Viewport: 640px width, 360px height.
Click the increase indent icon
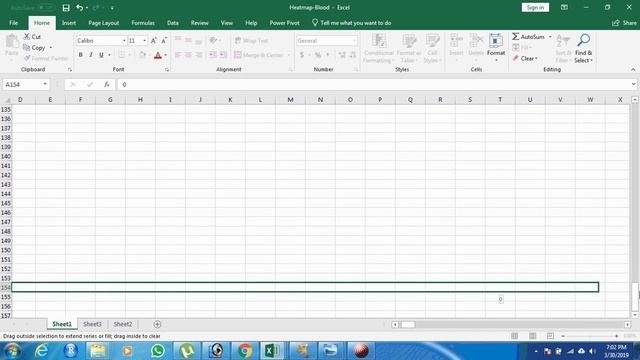coord(223,55)
